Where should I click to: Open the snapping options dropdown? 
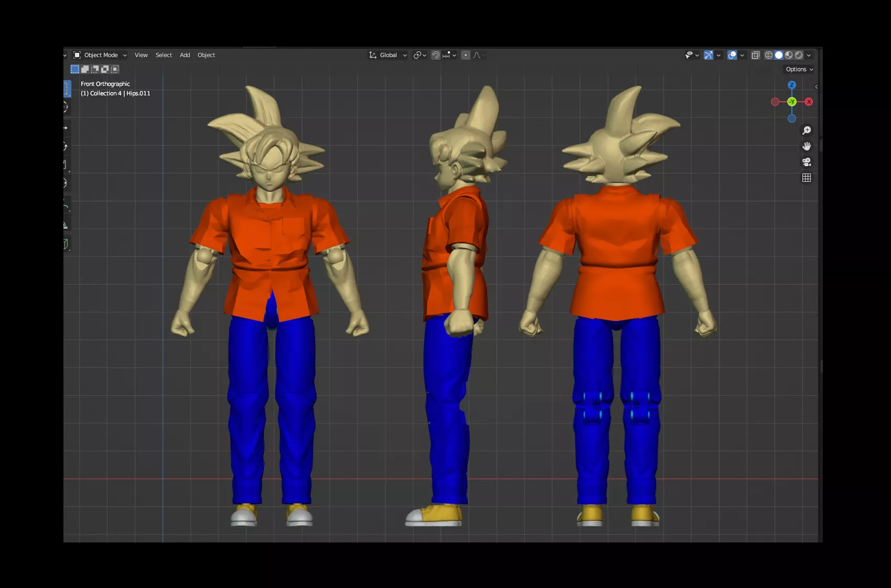449,55
